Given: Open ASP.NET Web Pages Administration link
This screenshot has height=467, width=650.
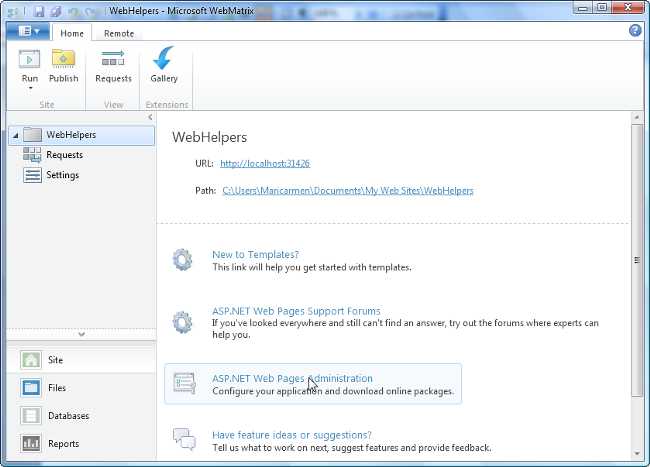Looking at the screenshot, I should pos(292,379).
